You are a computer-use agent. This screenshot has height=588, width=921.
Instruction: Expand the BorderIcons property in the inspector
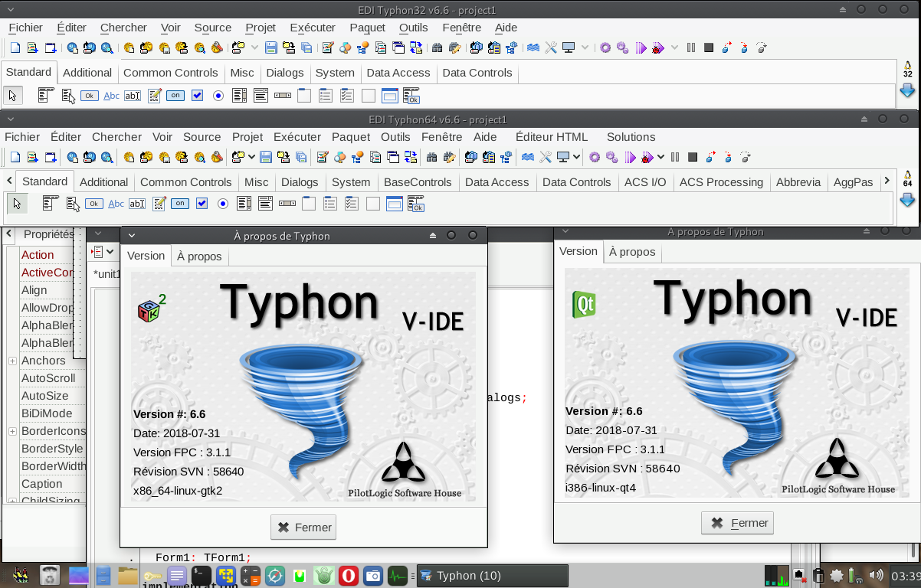12,431
